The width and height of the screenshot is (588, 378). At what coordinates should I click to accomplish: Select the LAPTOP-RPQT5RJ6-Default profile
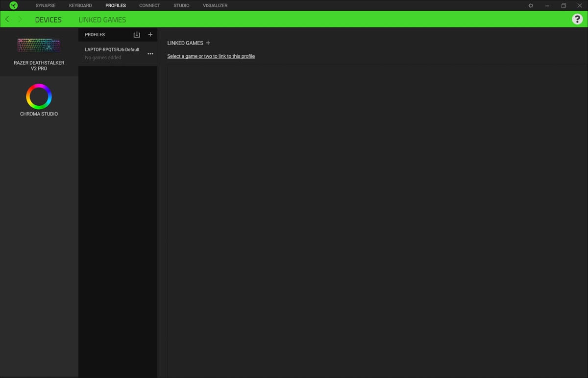(118, 53)
